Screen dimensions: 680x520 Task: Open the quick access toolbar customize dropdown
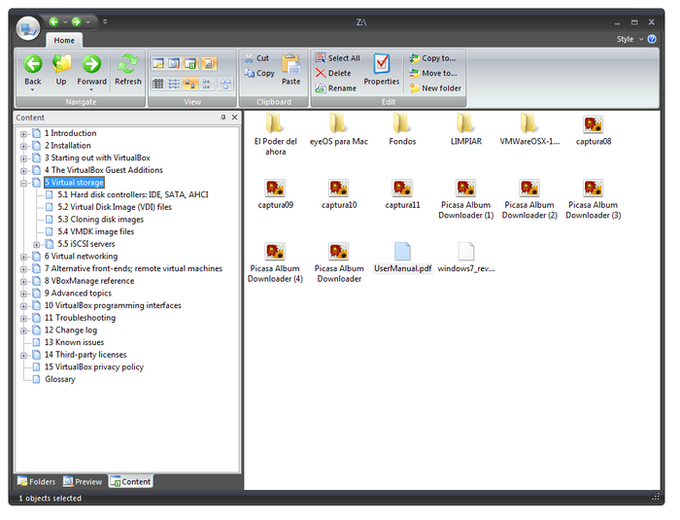click(x=105, y=22)
